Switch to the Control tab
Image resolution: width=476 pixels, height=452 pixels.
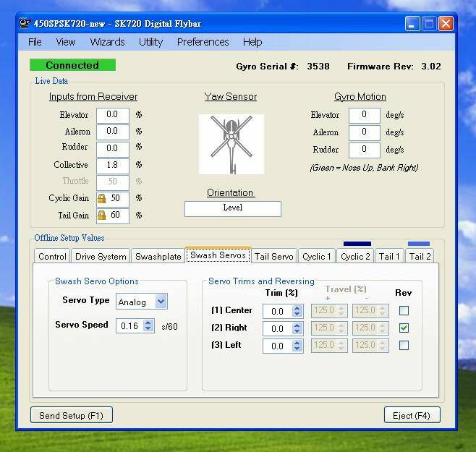coord(52,257)
